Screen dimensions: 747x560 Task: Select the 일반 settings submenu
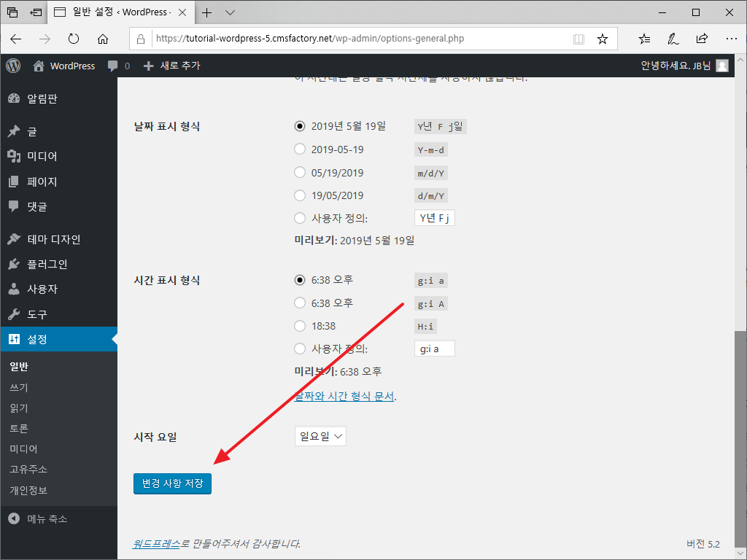tap(19, 367)
